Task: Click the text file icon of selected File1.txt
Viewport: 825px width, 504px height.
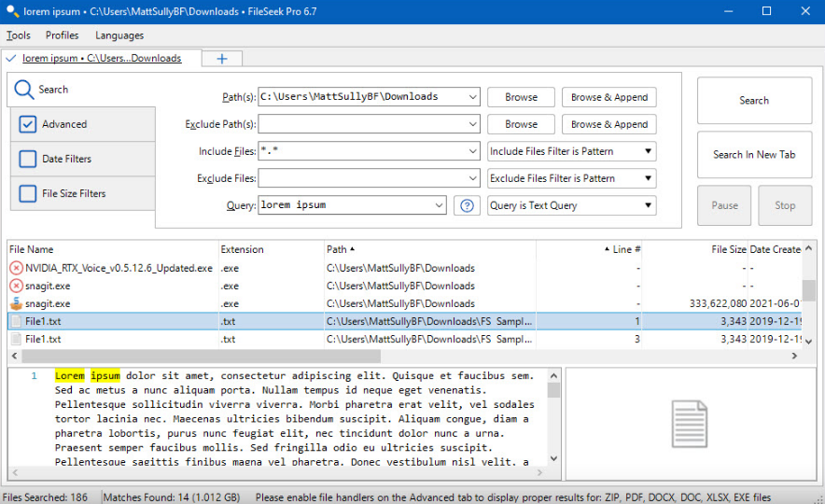Action: 16,321
